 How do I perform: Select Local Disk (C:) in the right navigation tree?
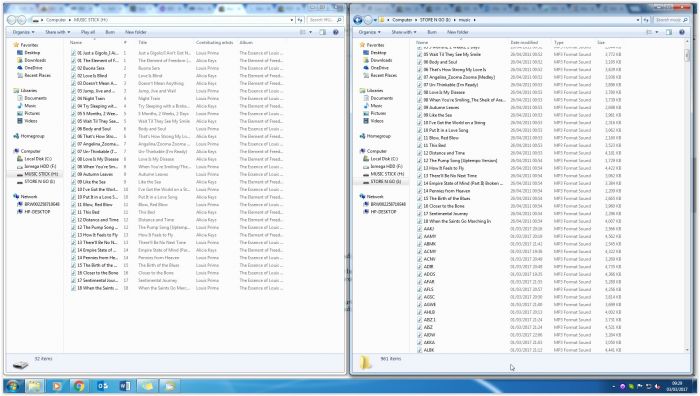click(x=382, y=159)
